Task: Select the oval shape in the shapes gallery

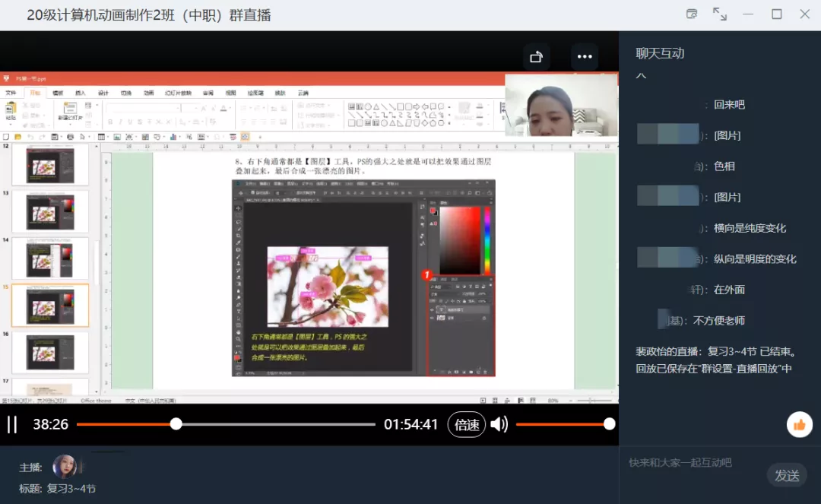Action: point(367,106)
